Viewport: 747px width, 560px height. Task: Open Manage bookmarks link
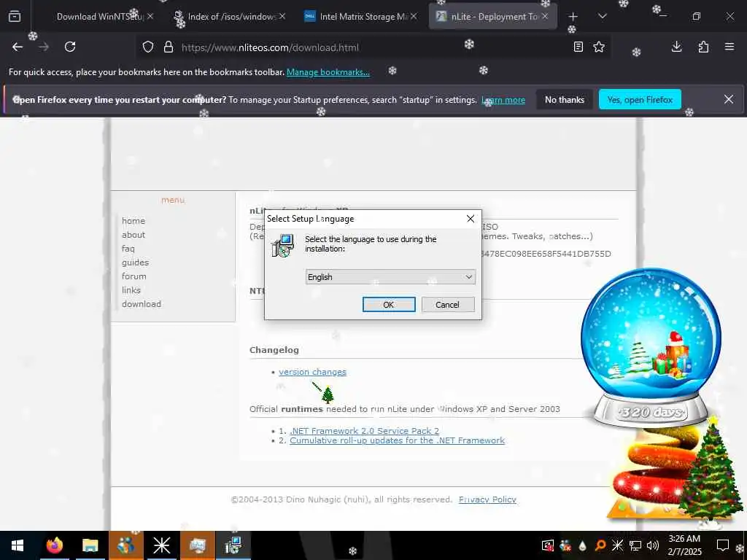tap(328, 72)
